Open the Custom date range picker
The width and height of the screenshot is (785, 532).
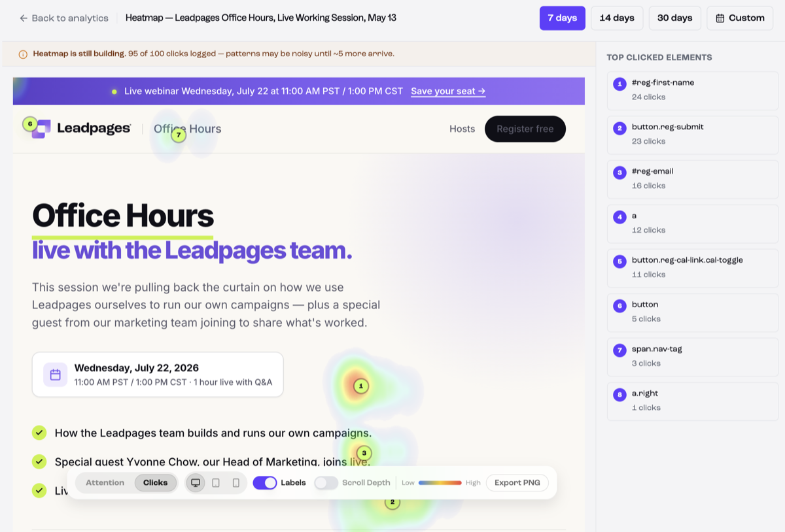[x=740, y=18]
